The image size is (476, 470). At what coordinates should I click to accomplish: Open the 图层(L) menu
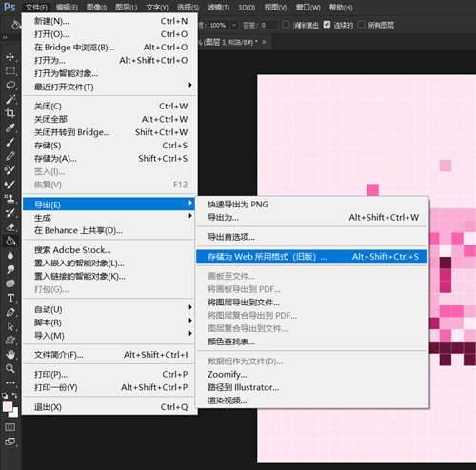126,7
